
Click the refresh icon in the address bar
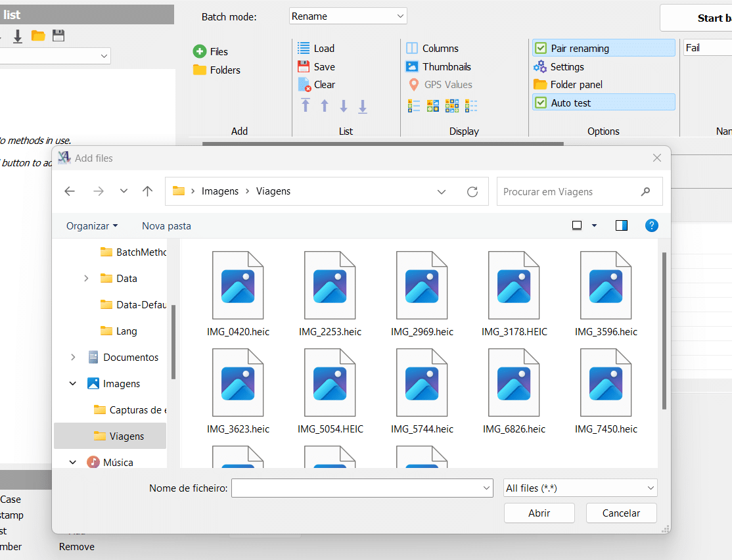(472, 191)
